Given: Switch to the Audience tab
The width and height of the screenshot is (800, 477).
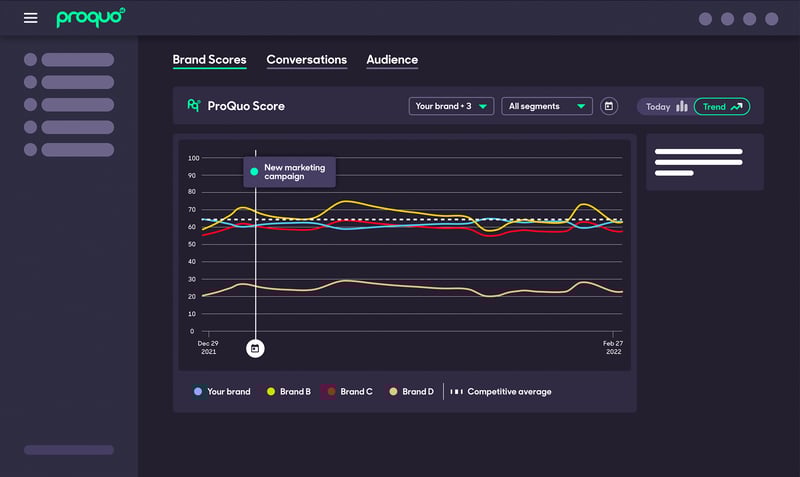Looking at the screenshot, I should tap(392, 60).
